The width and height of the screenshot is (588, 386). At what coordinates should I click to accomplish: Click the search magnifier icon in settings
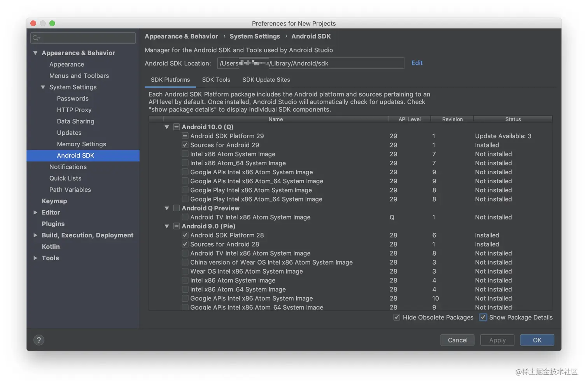(36, 38)
